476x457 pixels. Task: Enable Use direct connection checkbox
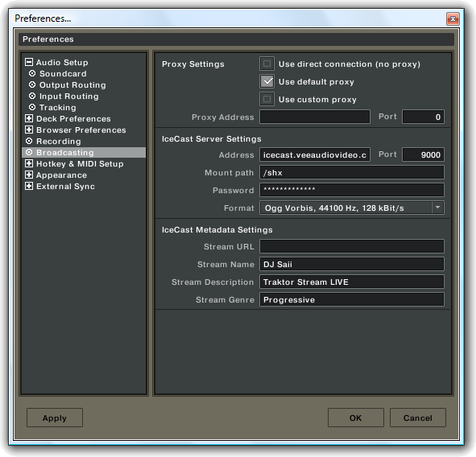[x=267, y=64]
